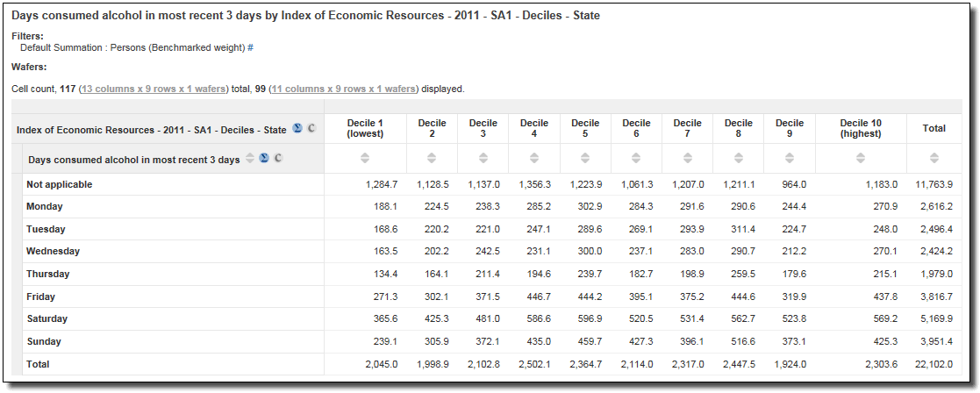
Task: Open the 11 columns x 9 rows displayed link
Action: tap(343, 89)
